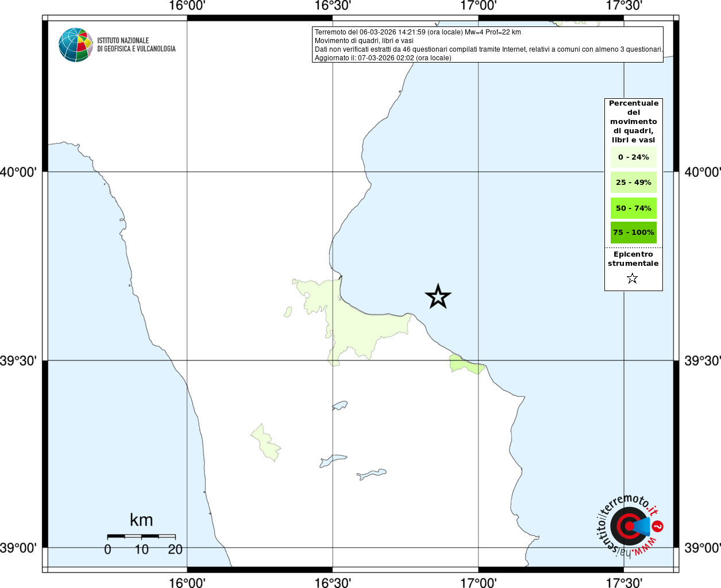
Task: Click the top axis label 17°00'
Action: (479, 6)
